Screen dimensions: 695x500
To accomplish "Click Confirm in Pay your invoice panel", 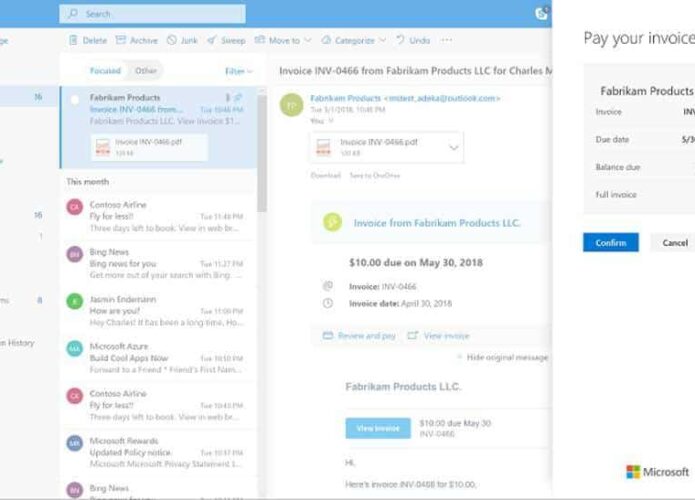I will [x=611, y=242].
